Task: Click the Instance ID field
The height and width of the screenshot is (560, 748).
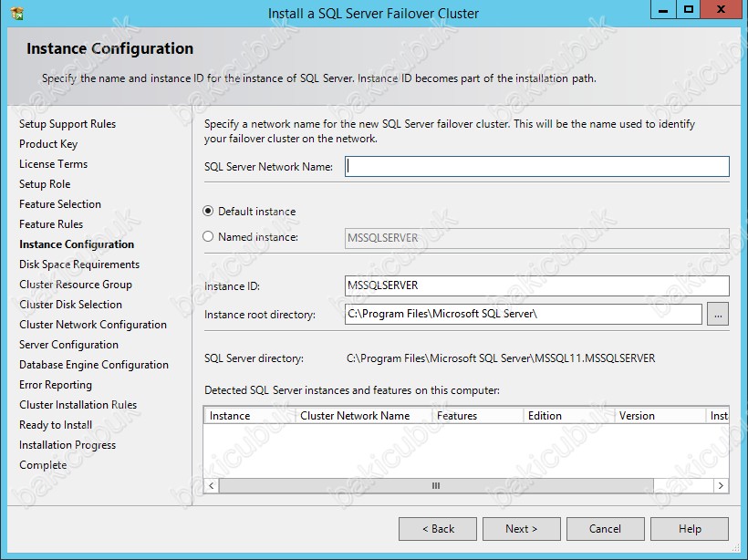Action: (536, 285)
